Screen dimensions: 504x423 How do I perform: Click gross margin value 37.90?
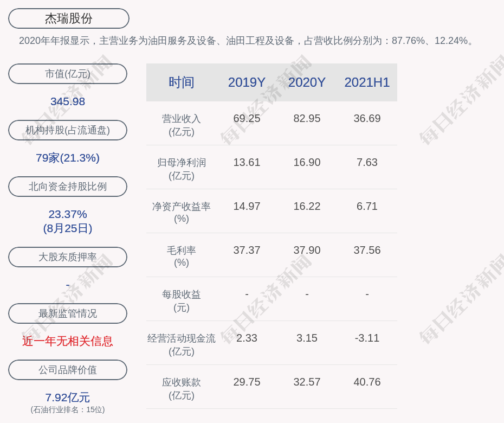pyautogui.click(x=307, y=250)
